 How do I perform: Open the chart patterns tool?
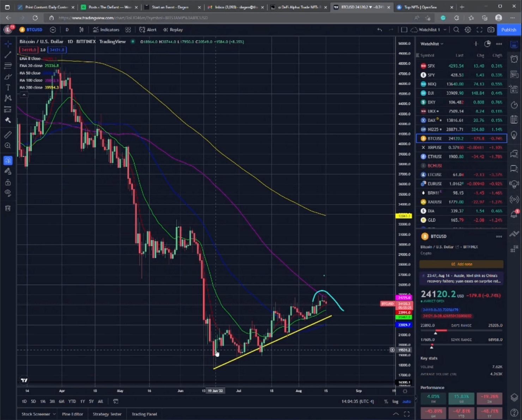pos(8,98)
